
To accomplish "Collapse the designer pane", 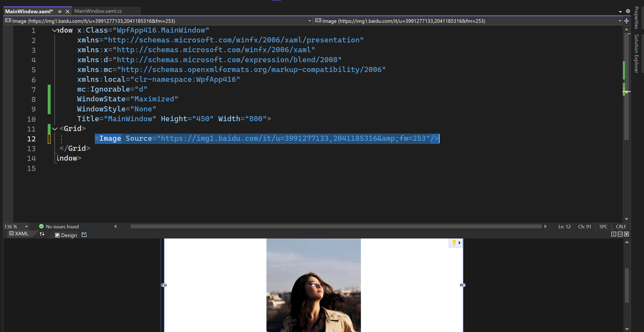I will point(627,234).
